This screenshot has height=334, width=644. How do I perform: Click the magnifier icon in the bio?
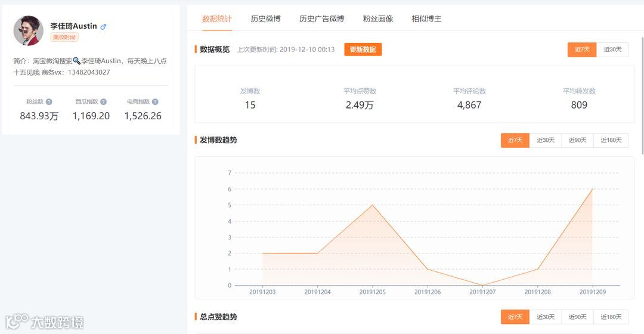[x=76, y=61]
